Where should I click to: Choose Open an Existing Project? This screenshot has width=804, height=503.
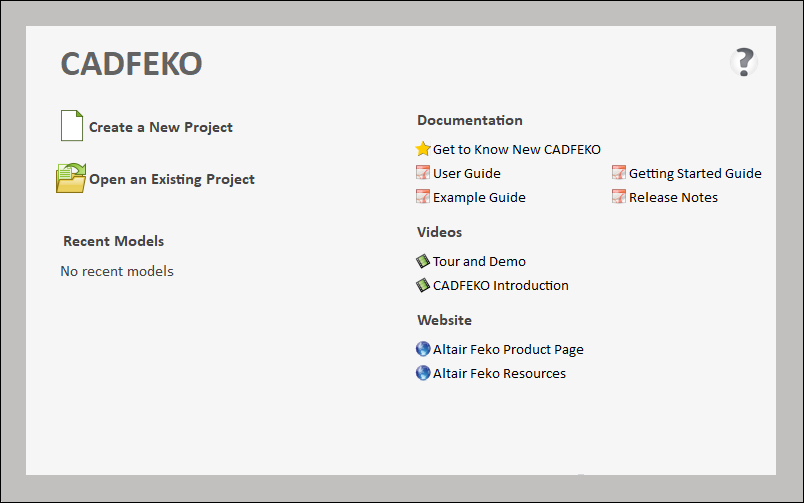[172, 179]
